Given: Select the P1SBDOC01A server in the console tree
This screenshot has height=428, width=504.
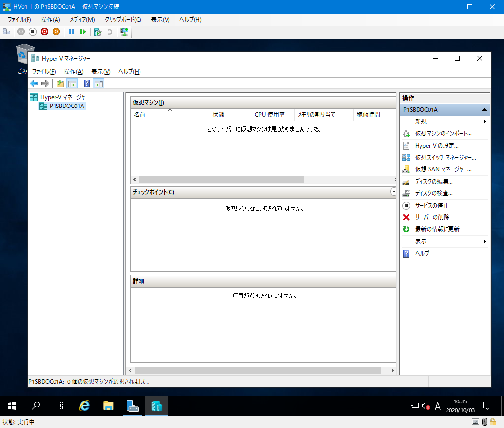Looking at the screenshot, I should (66, 106).
